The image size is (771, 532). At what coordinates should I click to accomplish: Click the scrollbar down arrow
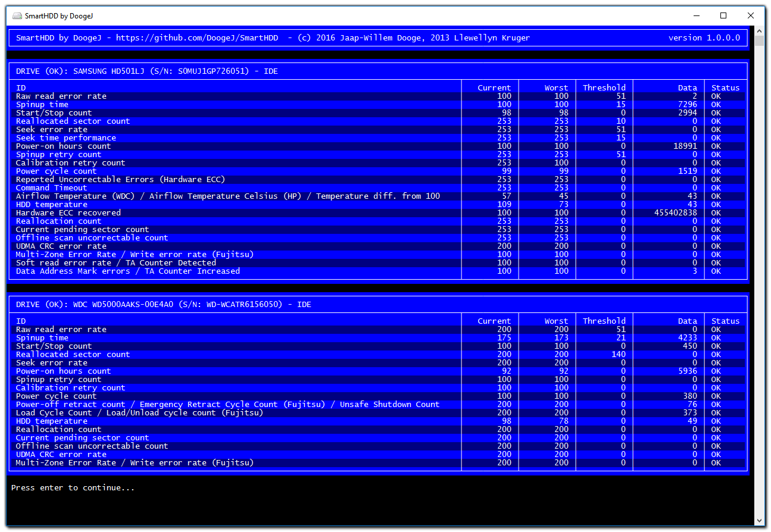pos(759,521)
